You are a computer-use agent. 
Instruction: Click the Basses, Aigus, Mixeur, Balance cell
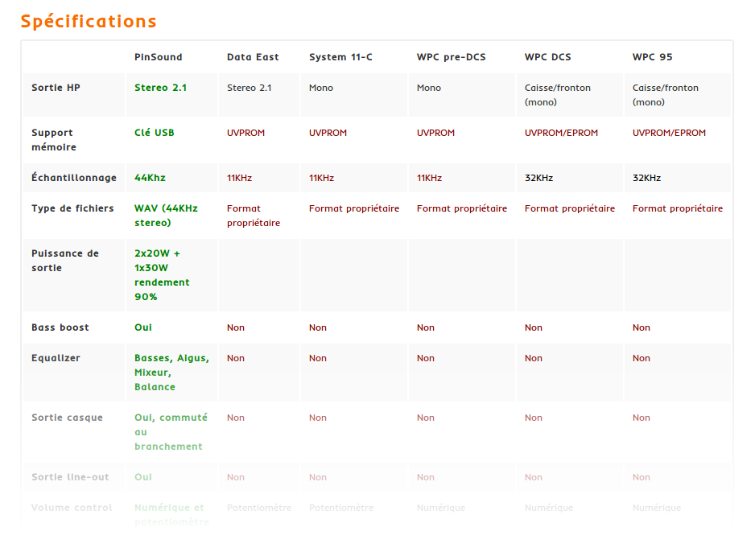click(171, 373)
